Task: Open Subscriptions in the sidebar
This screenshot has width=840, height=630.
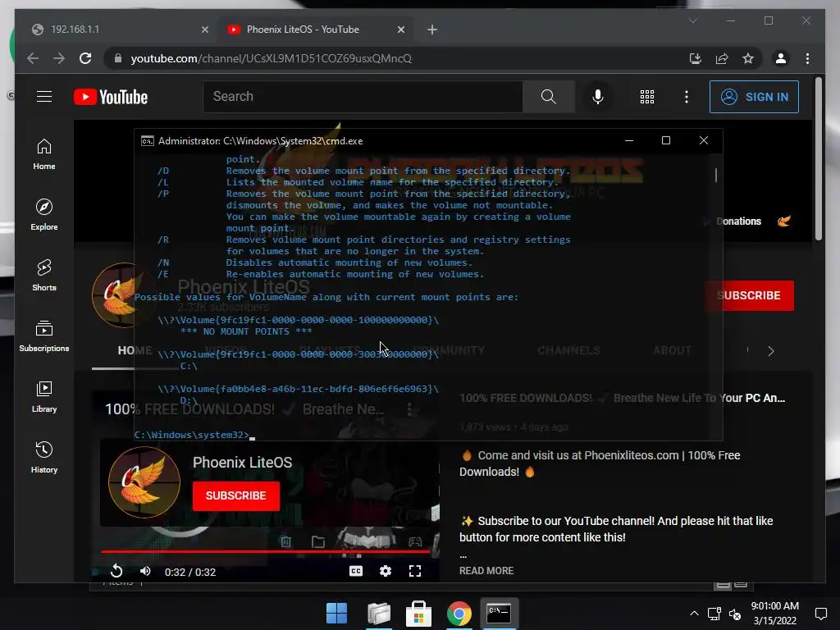Action: (44, 336)
